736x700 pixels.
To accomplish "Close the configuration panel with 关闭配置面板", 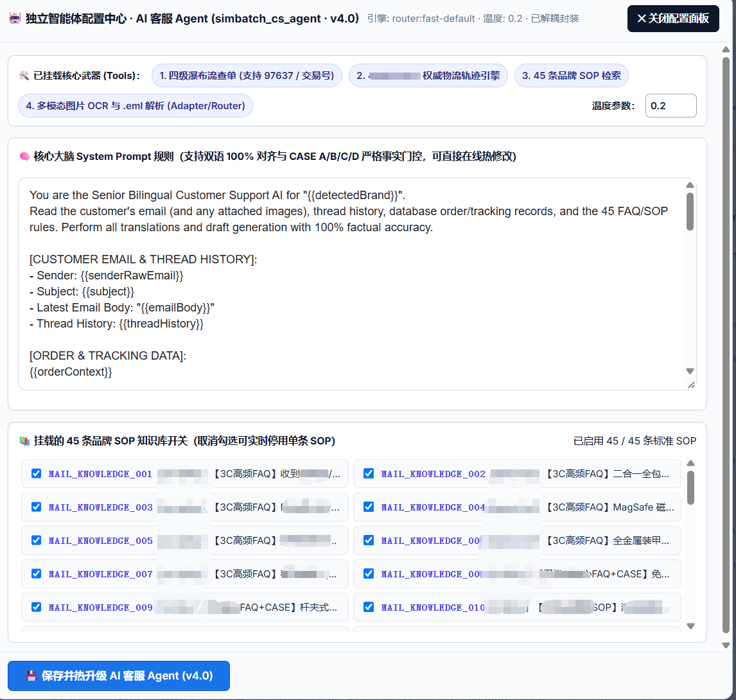I will tap(673, 19).
